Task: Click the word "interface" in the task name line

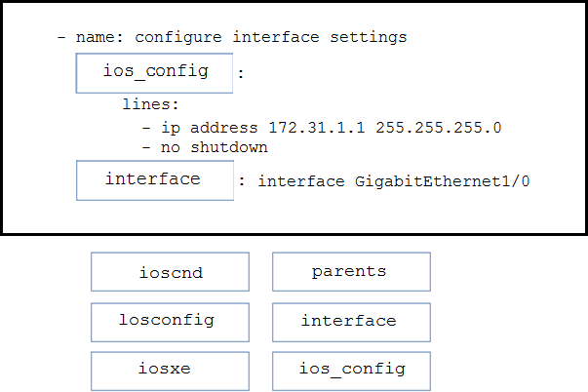Action: [x=277, y=38]
